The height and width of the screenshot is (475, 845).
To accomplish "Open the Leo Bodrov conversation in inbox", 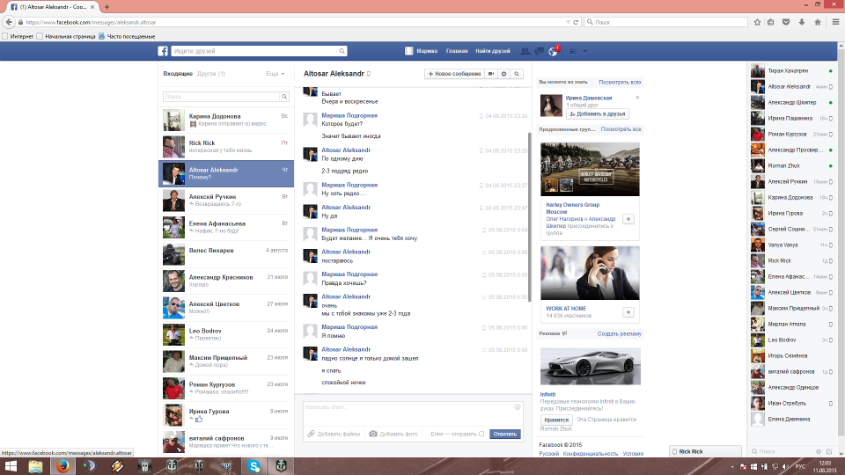I will [x=226, y=334].
